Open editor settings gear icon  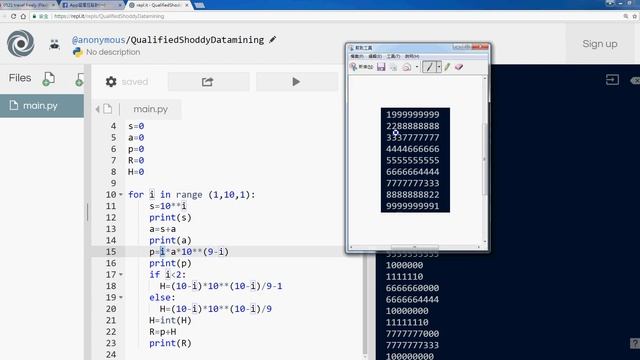tap(111, 82)
